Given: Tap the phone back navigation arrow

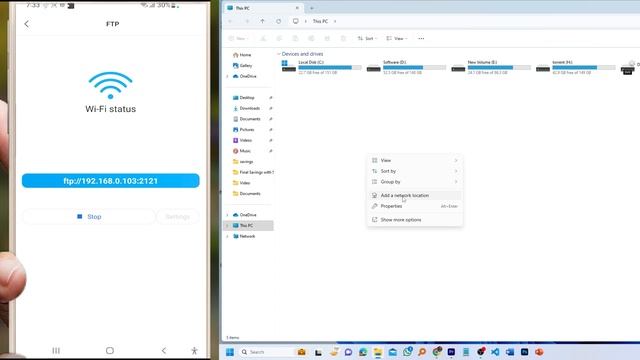Looking at the screenshot, I should click(x=164, y=351).
